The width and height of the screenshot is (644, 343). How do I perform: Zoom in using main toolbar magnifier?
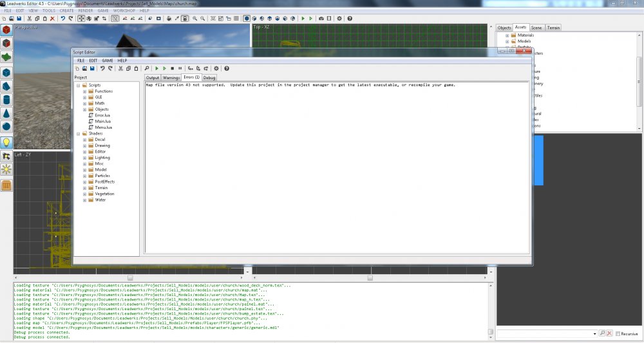(x=194, y=19)
